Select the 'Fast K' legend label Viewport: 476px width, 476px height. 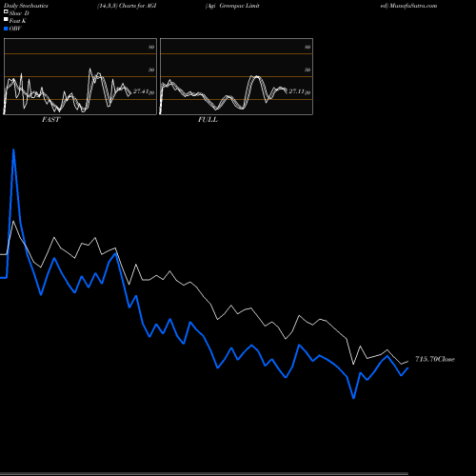click(x=18, y=21)
